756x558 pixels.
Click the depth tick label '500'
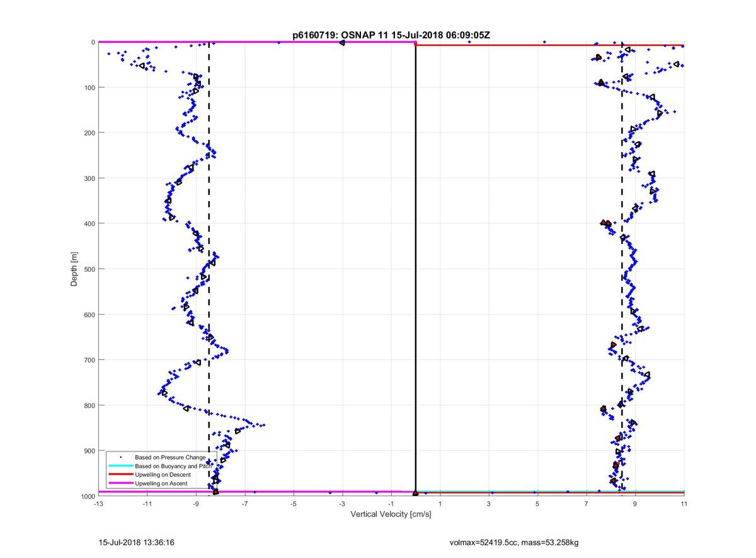(89, 269)
